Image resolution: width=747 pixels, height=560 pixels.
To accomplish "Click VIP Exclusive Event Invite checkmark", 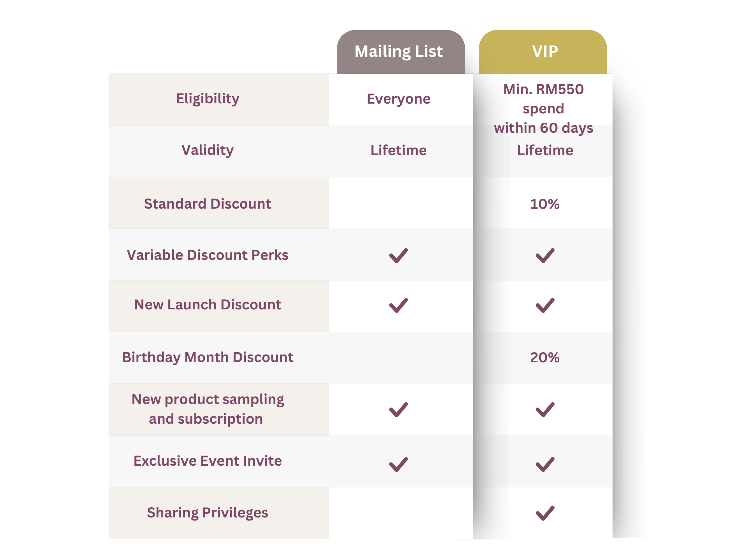I will click(x=545, y=464).
